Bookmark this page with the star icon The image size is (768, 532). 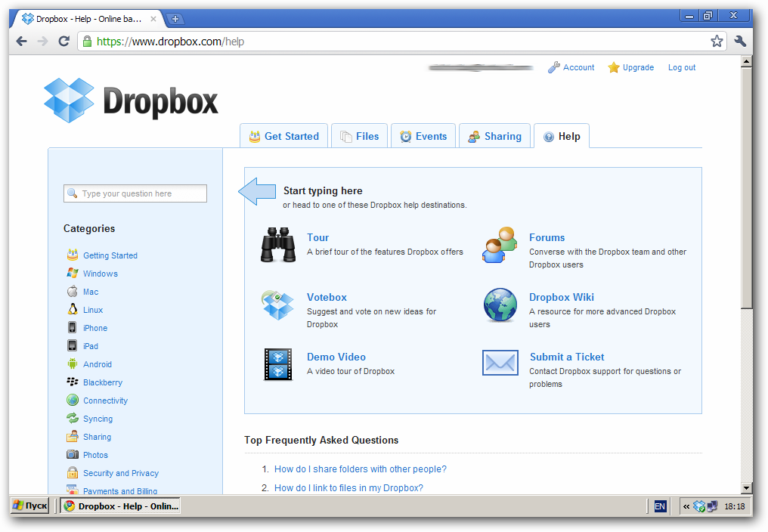coord(717,41)
